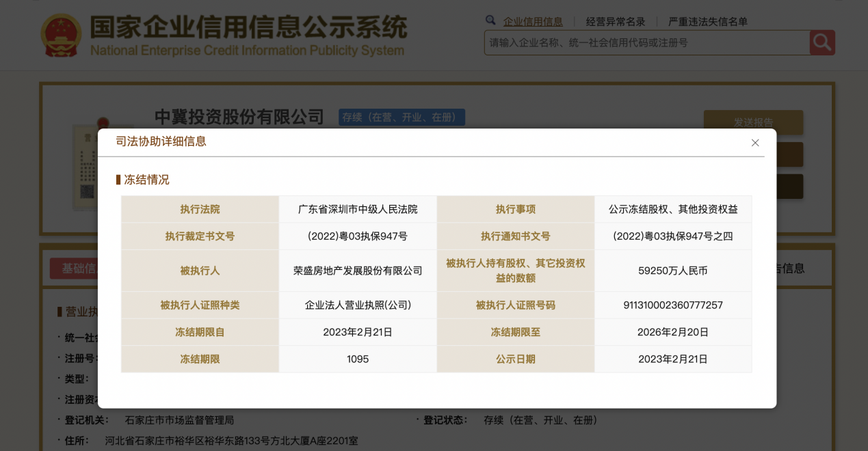The image size is (868, 451).
Task: Open the 经营异常名录 link
Action: pyautogui.click(x=616, y=22)
